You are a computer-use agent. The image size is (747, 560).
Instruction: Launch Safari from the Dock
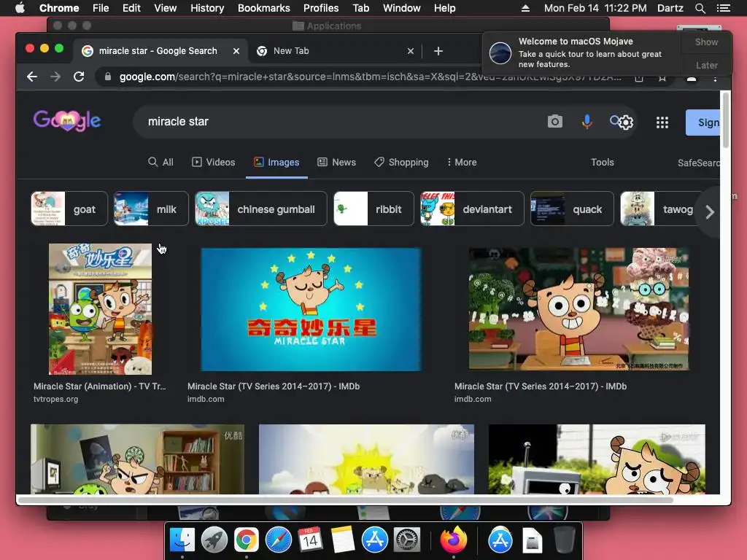coord(278,540)
